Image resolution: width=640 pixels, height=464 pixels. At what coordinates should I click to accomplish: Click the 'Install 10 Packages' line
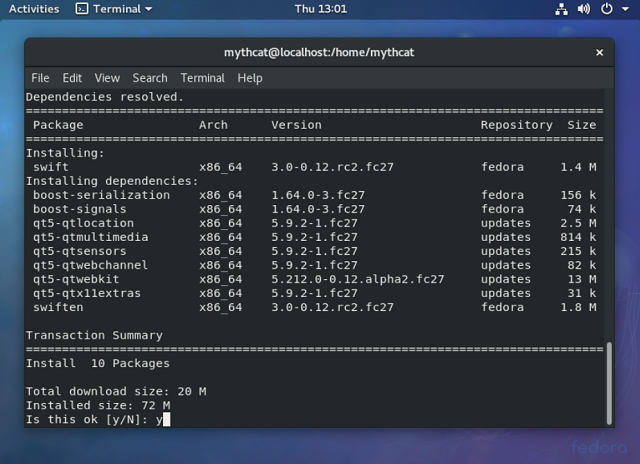coord(98,363)
